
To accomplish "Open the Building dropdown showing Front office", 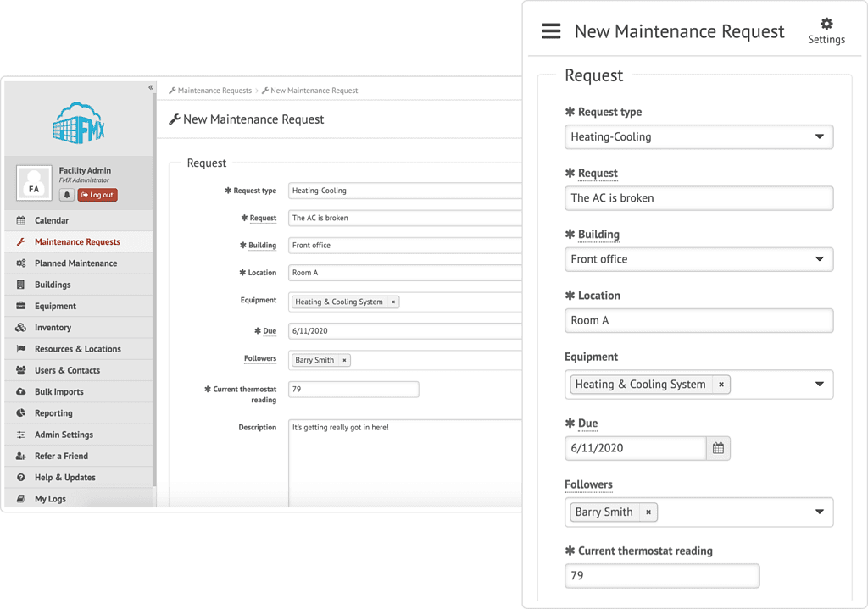I will pos(817,260).
